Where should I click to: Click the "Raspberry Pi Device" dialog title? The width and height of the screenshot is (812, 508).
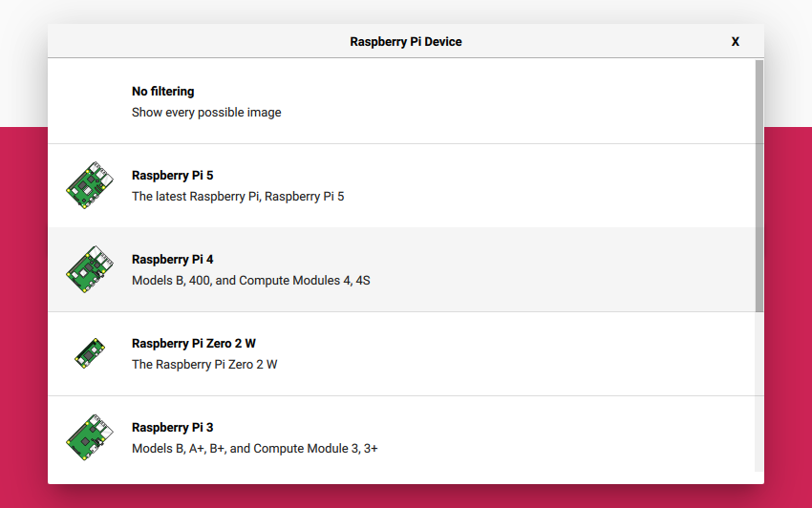[406, 42]
